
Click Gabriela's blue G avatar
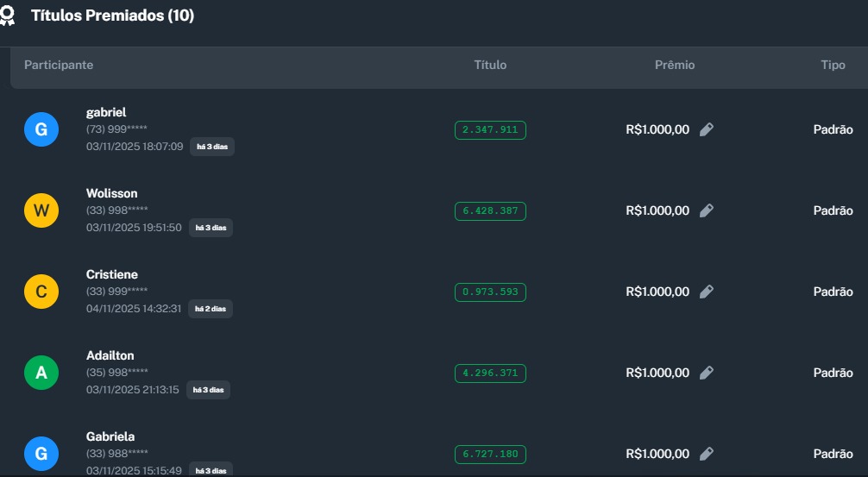point(41,454)
